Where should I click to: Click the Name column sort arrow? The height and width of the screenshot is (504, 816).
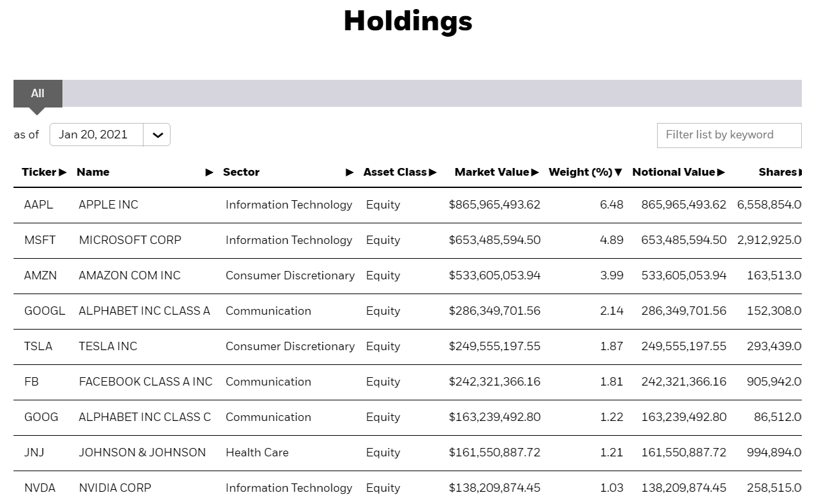tap(209, 173)
